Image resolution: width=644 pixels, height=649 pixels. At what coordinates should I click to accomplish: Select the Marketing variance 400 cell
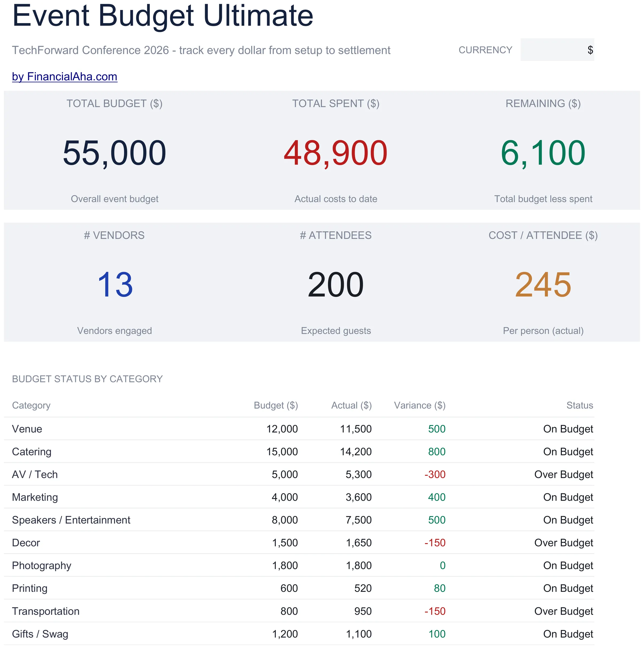[x=437, y=497]
